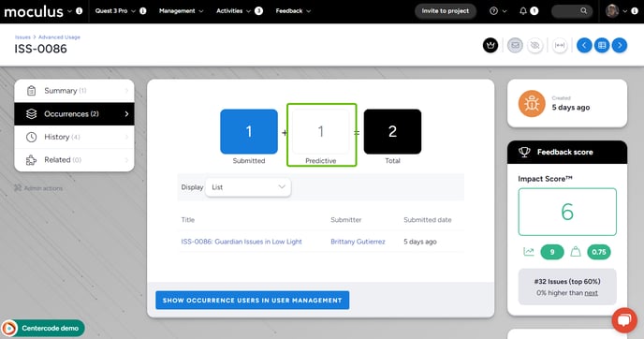Expand the Management menu
The width and height of the screenshot is (644, 339).
point(182,11)
